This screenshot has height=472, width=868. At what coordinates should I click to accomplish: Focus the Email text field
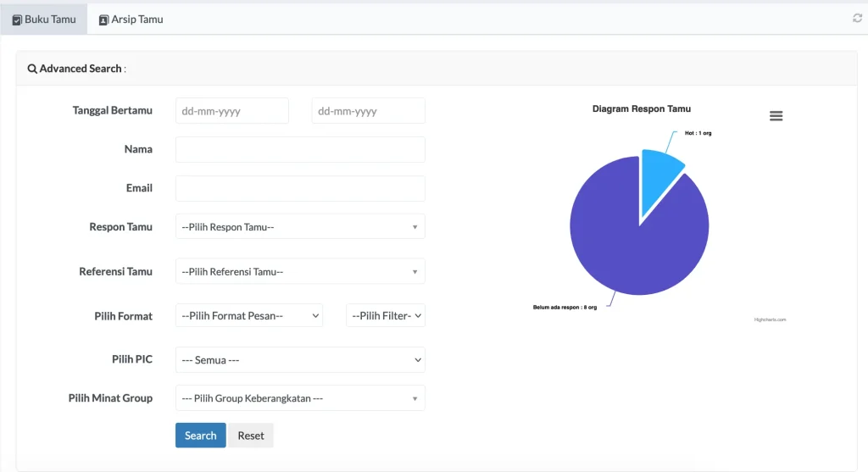click(300, 189)
